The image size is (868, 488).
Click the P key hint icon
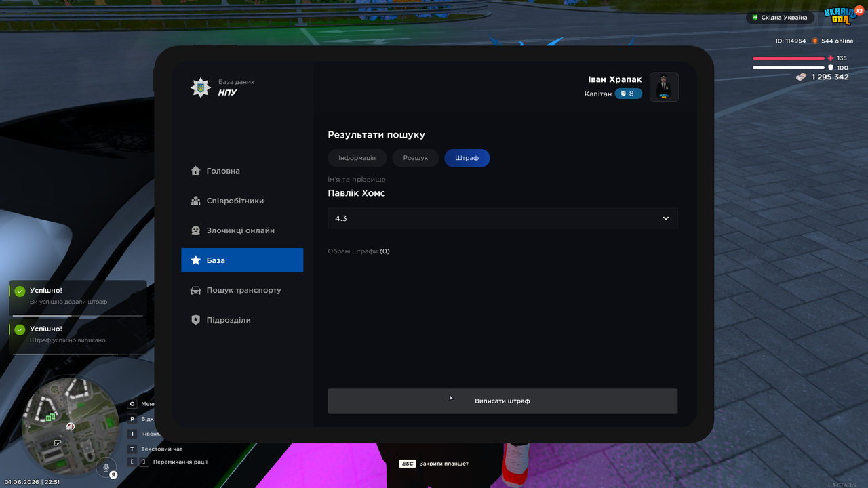pyautogui.click(x=133, y=419)
